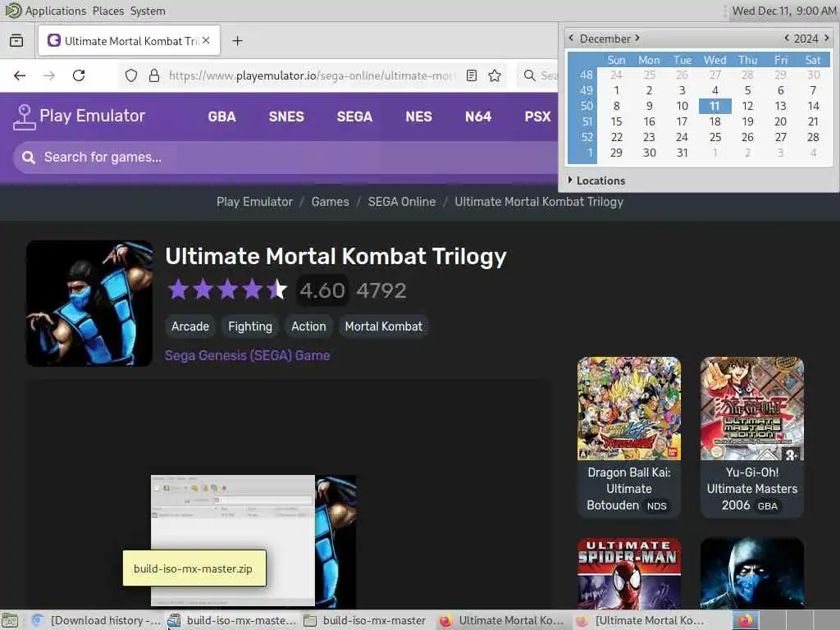The width and height of the screenshot is (840, 630).
Task: Click week number 50 in calendar
Action: point(586,106)
